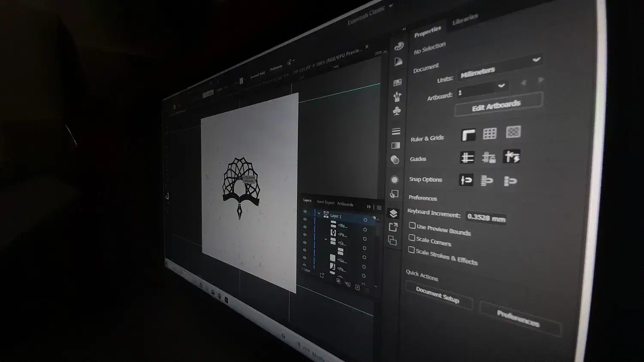
Task: Open the Color panel palette icon
Action: [x=399, y=46]
